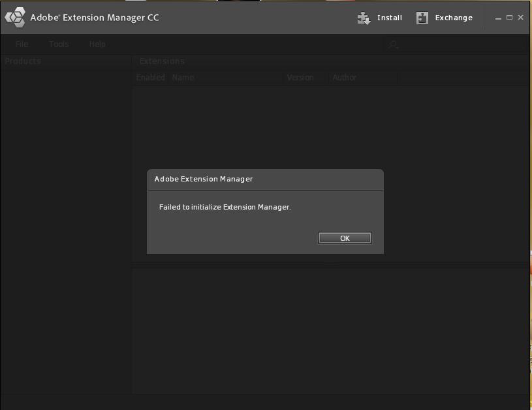
Task: Click the Adobe Extension Manager logo icon
Action: pos(15,18)
